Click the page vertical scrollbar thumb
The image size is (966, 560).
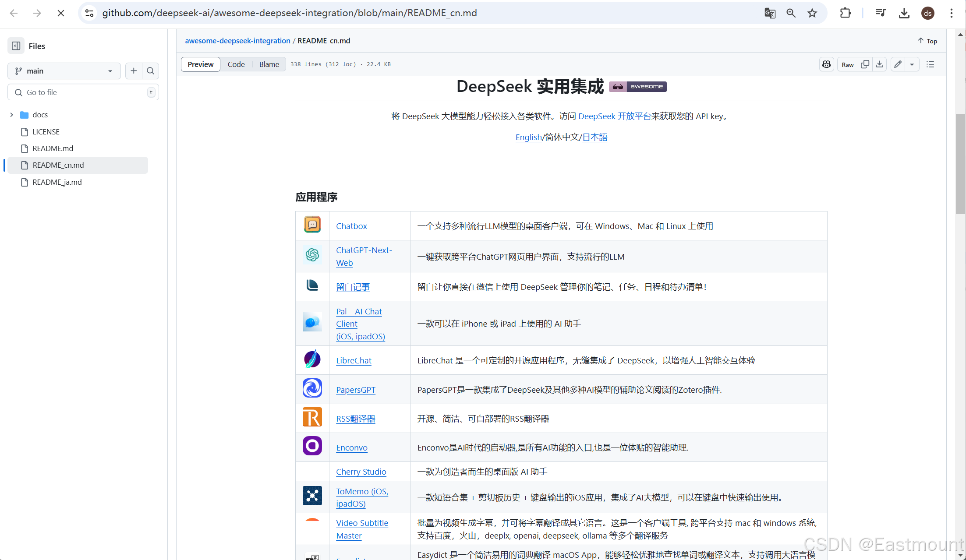tap(960, 164)
